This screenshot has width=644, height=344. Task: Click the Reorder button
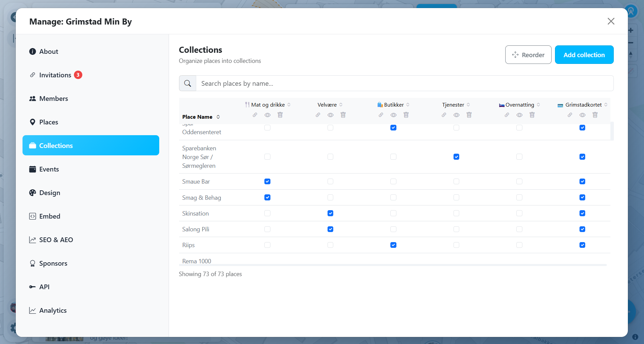528,55
